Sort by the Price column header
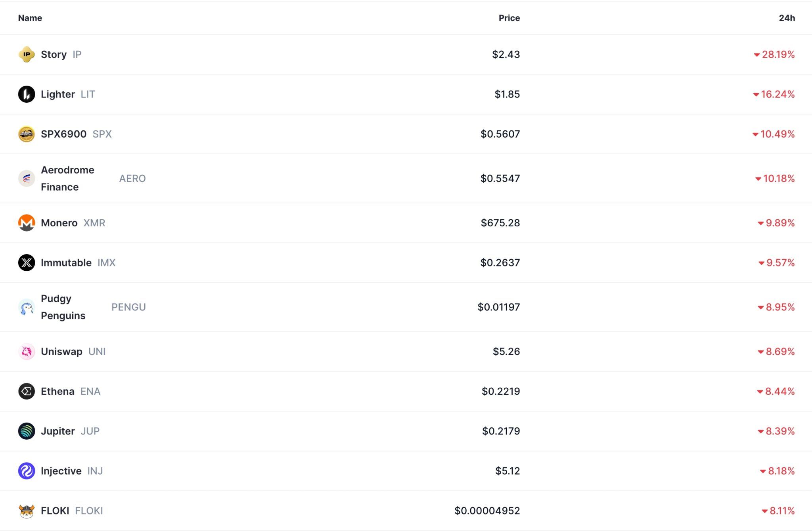812x532 pixels. (509, 18)
